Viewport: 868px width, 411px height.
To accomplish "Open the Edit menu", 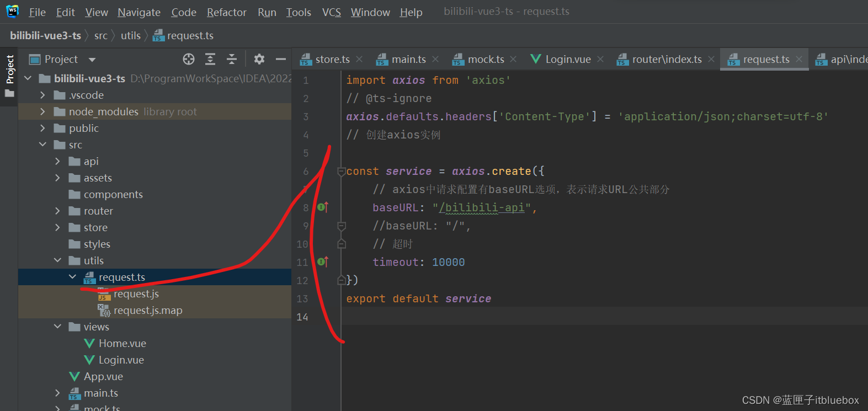I will [65, 12].
